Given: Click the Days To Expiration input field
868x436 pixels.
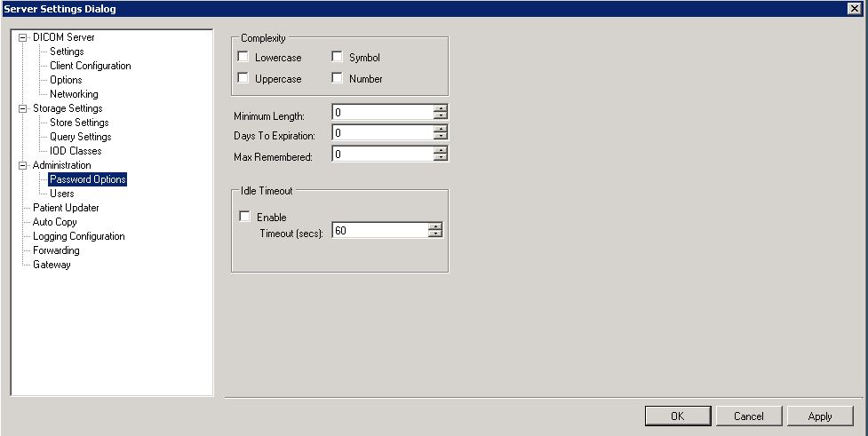Looking at the screenshot, I should click(383, 133).
